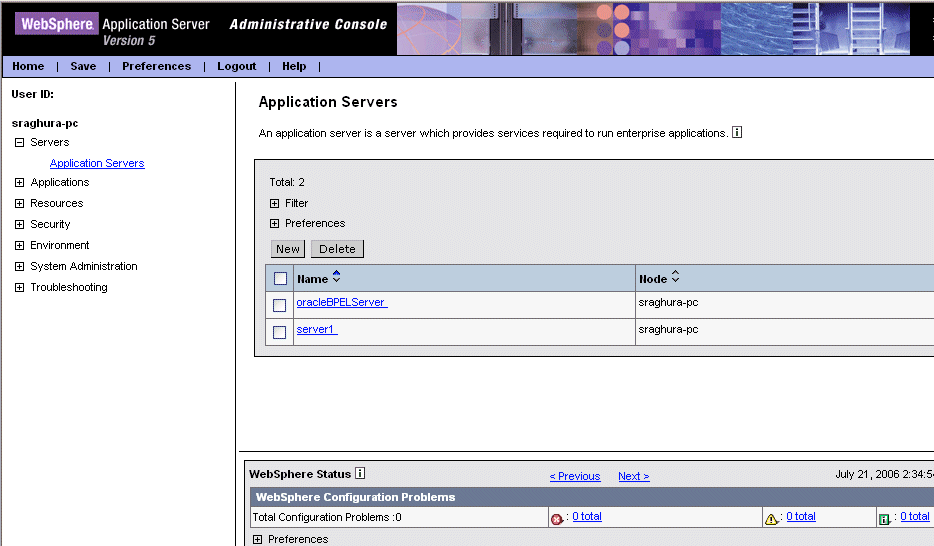The image size is (934, 546).
Task: Sort by Name column using sort arrows
Action: [x=337, y=276]
